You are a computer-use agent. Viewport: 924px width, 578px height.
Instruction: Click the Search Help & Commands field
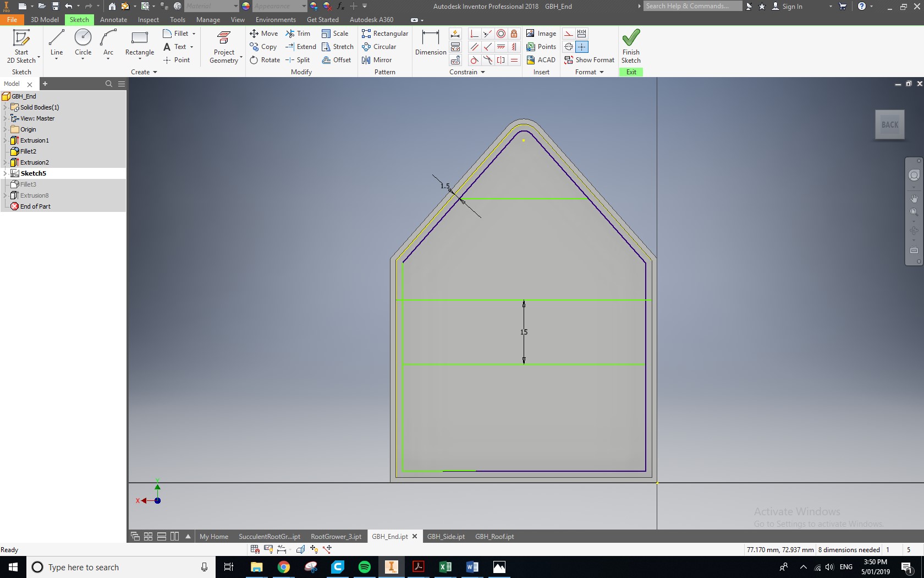[x=692, y=6]
